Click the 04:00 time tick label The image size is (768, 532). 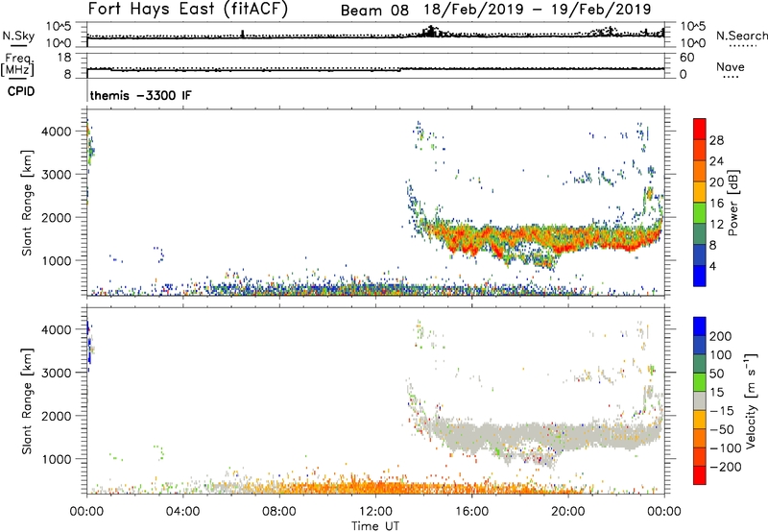tap(182, 512)
